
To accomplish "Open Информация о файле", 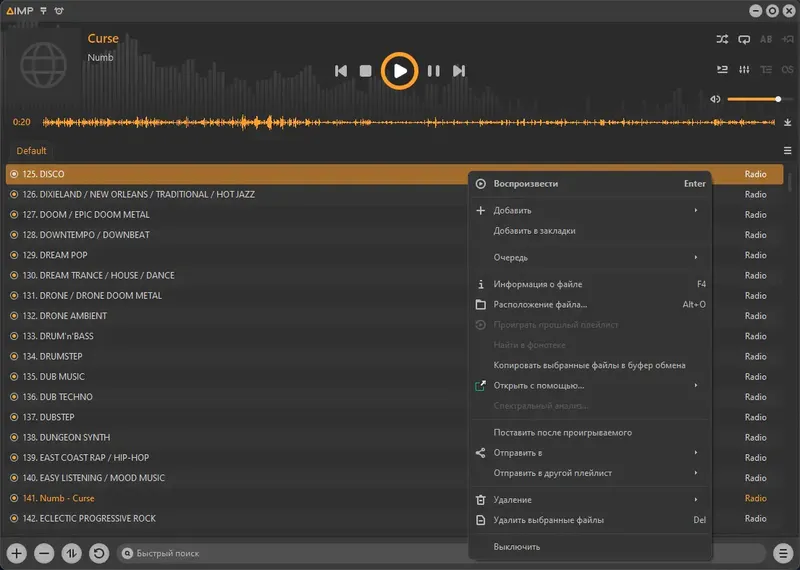I will (590, 284).
